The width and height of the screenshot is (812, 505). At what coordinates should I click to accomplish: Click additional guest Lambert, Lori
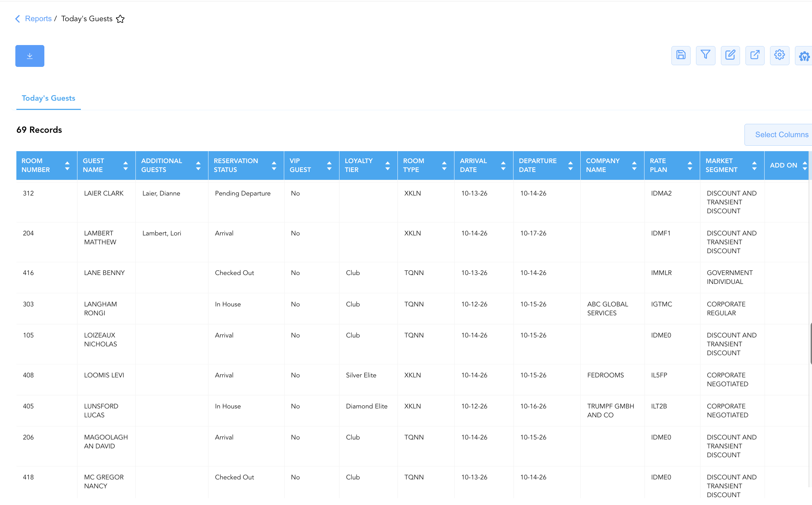(x=162, y=233)
